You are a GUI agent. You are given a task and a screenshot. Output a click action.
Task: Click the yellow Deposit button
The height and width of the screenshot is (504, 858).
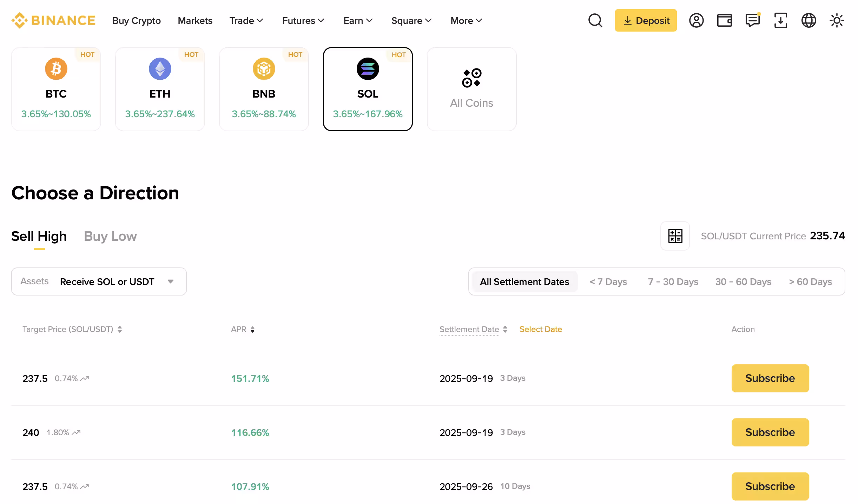(x=646, y=20)
